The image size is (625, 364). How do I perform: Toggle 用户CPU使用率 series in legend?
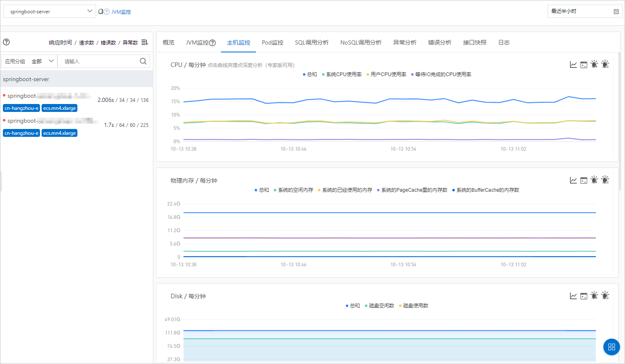coord(387,74)
